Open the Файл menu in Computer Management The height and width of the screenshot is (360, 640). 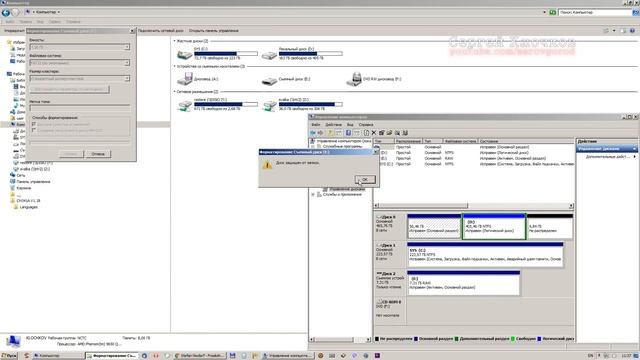[316, 124]
